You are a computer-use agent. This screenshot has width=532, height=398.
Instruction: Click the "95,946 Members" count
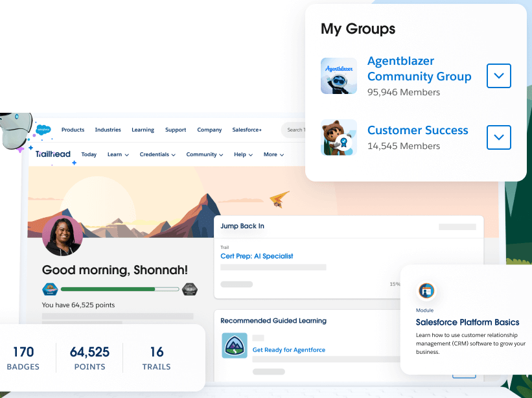pyautogui.click(x=404, y=92)
